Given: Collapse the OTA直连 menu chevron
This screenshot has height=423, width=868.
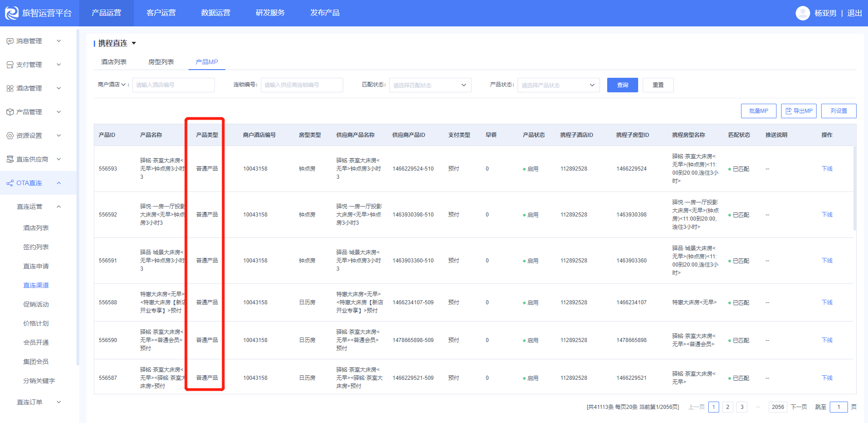Looking at the screenshot, I should 59,183.
